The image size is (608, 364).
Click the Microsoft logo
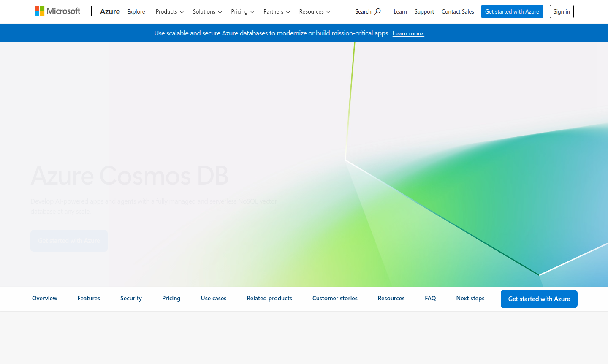[57, 11]
